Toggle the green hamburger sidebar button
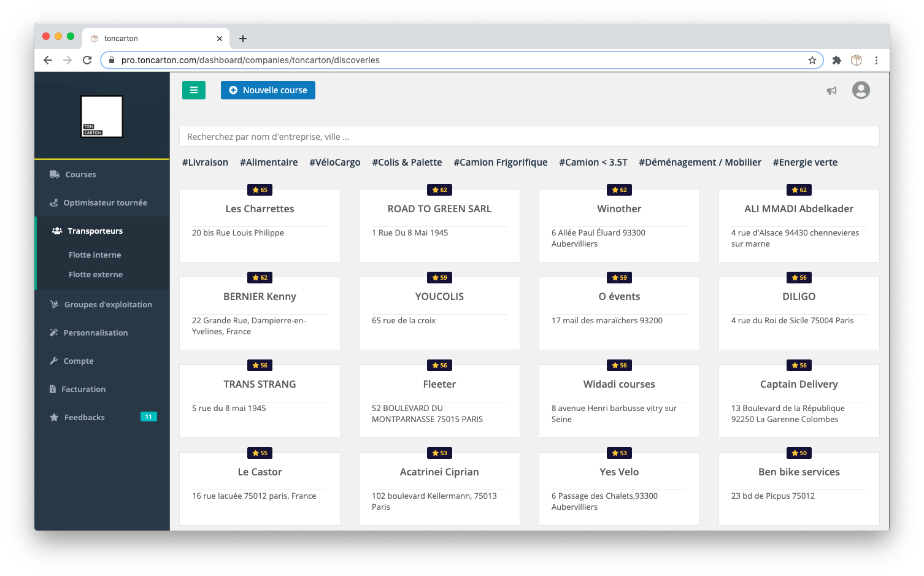This screenshot has width=924, height=576. [x=193, y=90]
